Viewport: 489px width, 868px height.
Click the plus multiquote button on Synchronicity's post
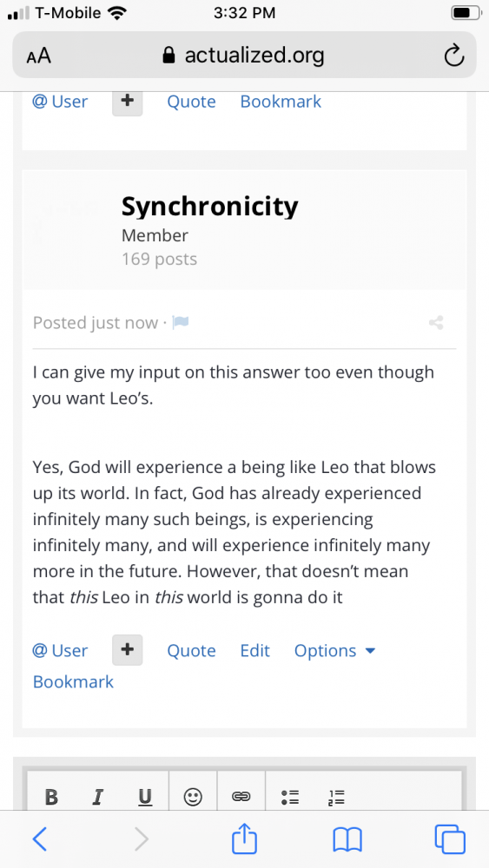point(128,650)
